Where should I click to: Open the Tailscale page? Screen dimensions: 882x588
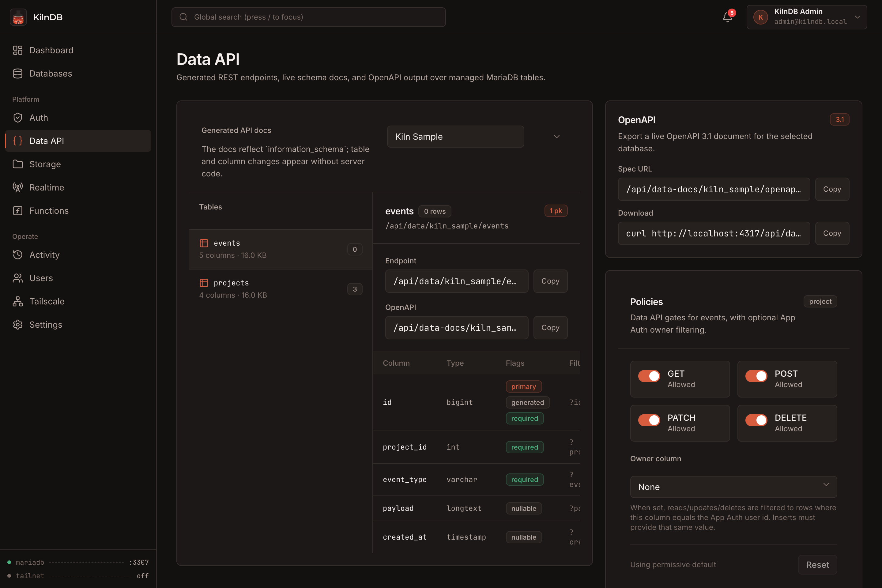pyautogui.click(x=78, y=301)
